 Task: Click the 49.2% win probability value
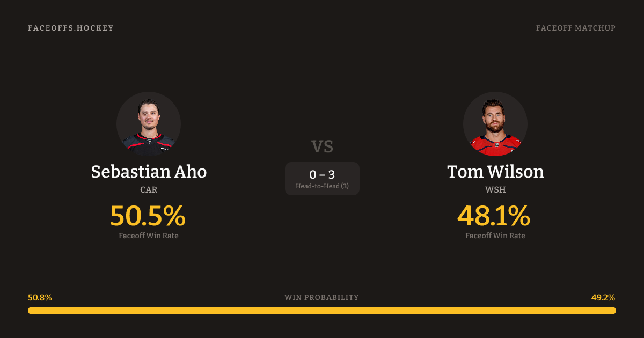coord(603,297)
